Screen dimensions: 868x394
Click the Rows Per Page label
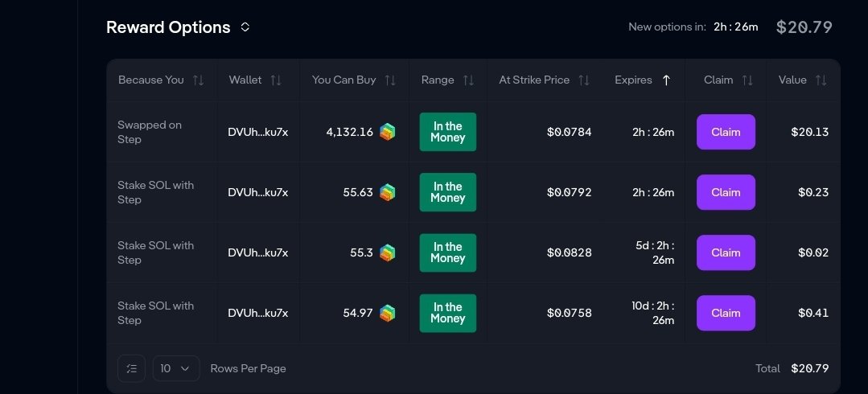pyautogui.click(x=248, y=368)
